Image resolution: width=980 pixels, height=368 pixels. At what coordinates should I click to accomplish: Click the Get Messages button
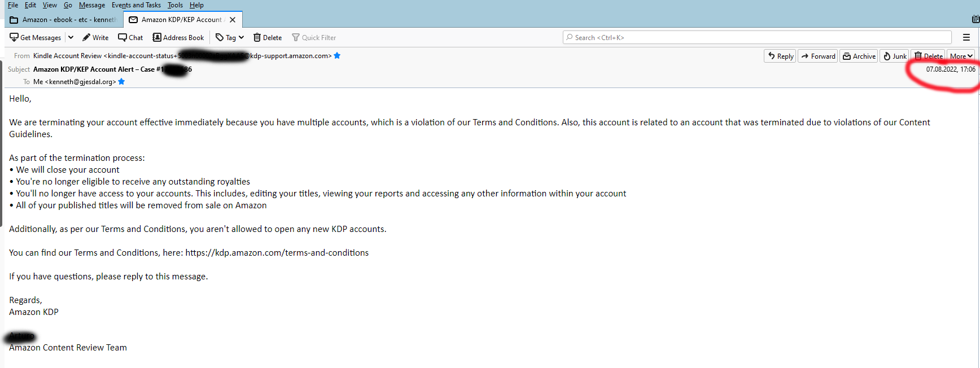[36, 38]
